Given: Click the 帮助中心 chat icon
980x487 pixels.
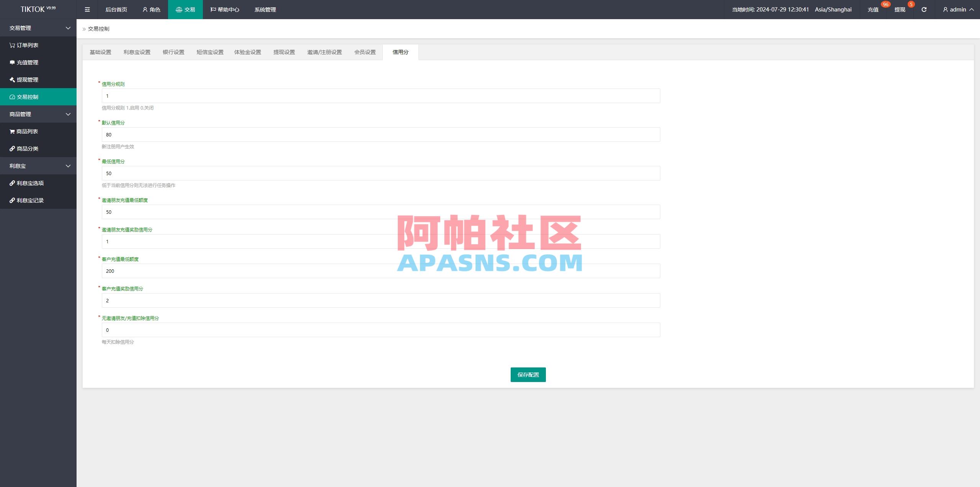Looking at the screenshot, I should 213,9.
